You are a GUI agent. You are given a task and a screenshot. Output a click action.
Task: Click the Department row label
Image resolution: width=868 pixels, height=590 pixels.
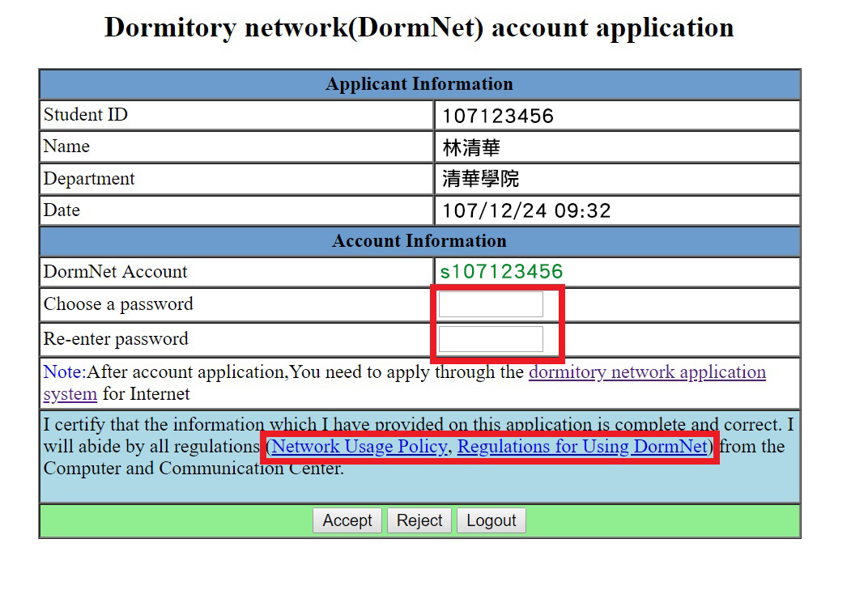tap(89, 179)
